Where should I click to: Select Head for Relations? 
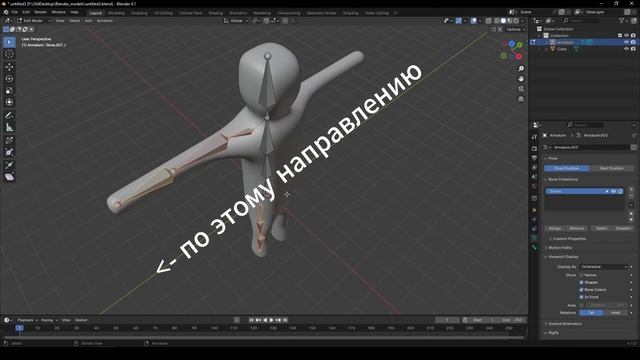click(615, 313)
